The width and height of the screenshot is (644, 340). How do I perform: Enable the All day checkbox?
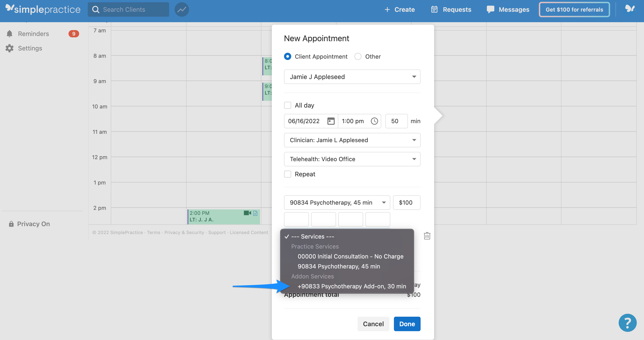(x=287, y=105)
